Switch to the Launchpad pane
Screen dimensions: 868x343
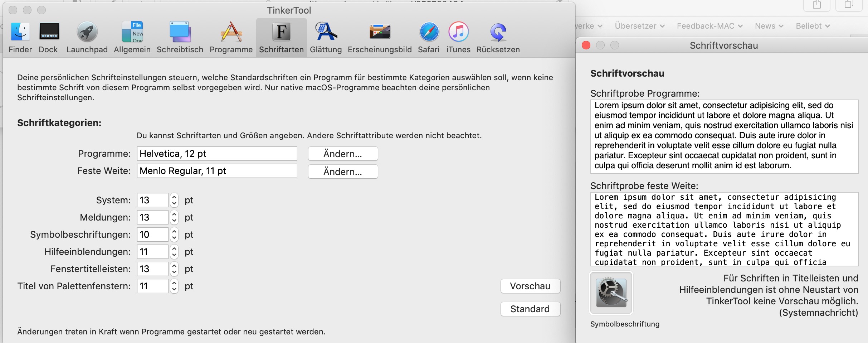tap(87, 38)
